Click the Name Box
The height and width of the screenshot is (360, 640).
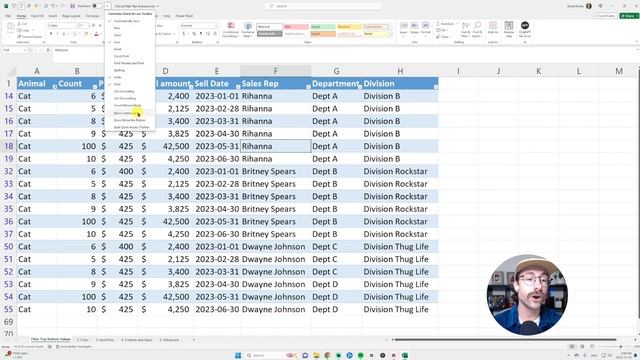coord(15,50)
